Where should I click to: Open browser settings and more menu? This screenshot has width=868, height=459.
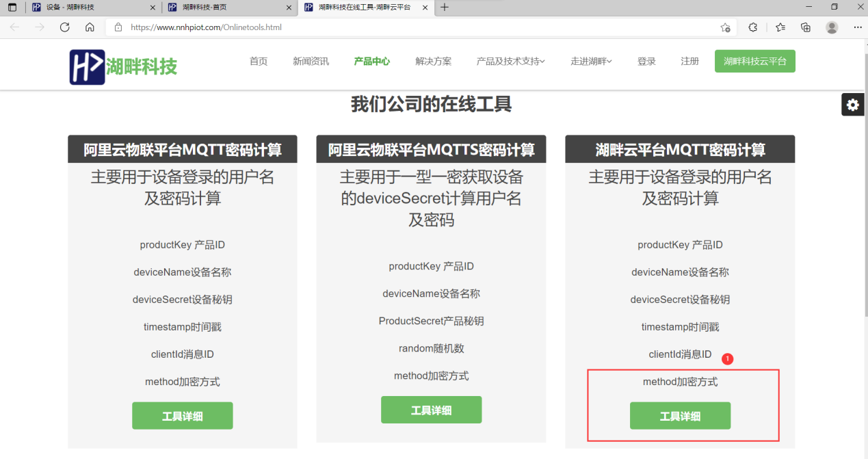tap(858, 27)
